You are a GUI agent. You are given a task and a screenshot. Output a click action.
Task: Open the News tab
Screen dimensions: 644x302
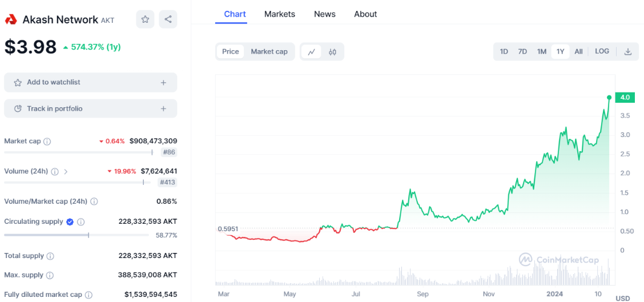tap(325, 14)
